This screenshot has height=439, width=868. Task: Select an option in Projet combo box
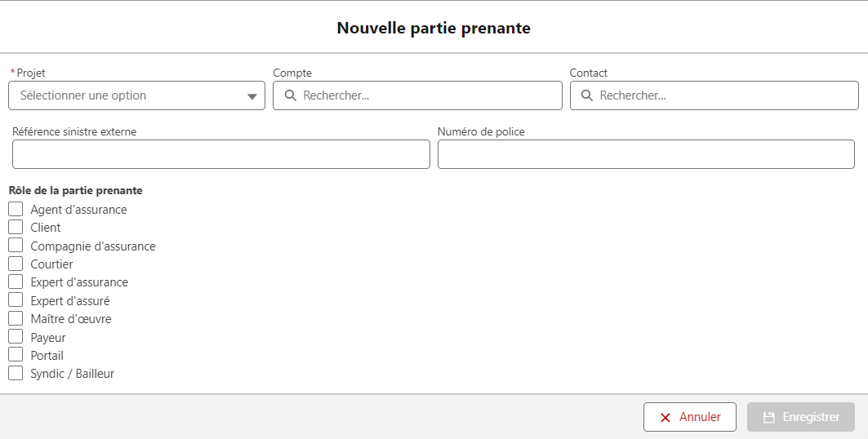(x=136, y=95)
